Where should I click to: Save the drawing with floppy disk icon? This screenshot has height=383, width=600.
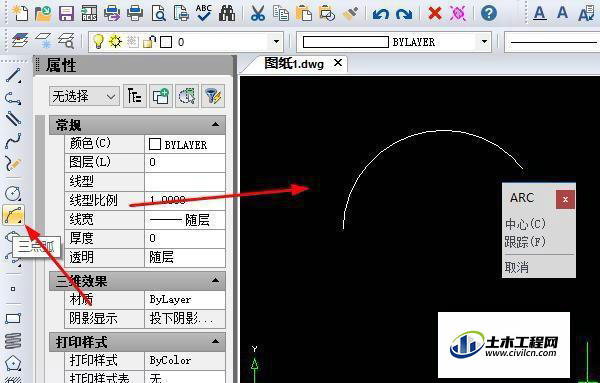coord(66,13)
